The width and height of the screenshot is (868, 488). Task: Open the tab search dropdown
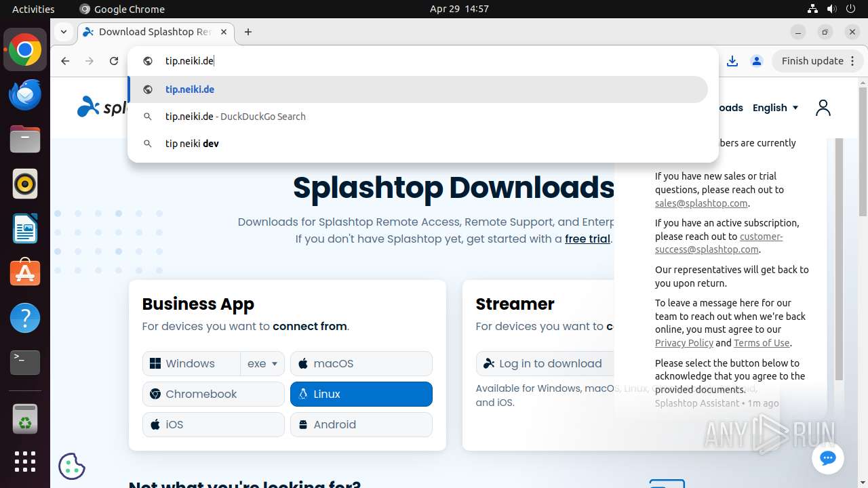pos(63,31)
